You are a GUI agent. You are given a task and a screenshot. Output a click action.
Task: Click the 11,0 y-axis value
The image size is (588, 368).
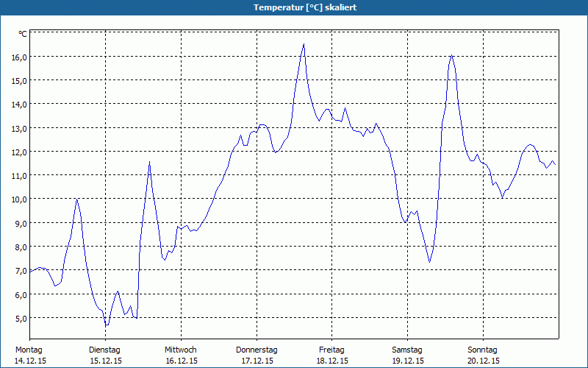20,176
